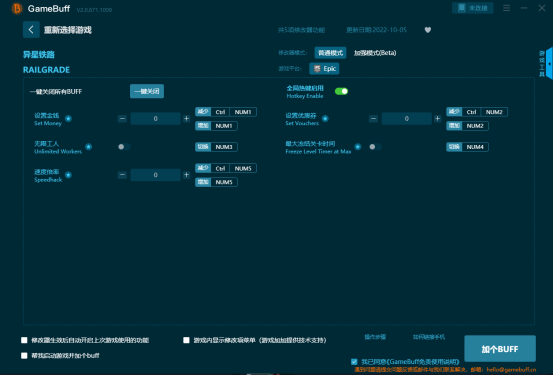Enable the Unlimited Workers toggle

click(x=124, y=147)
